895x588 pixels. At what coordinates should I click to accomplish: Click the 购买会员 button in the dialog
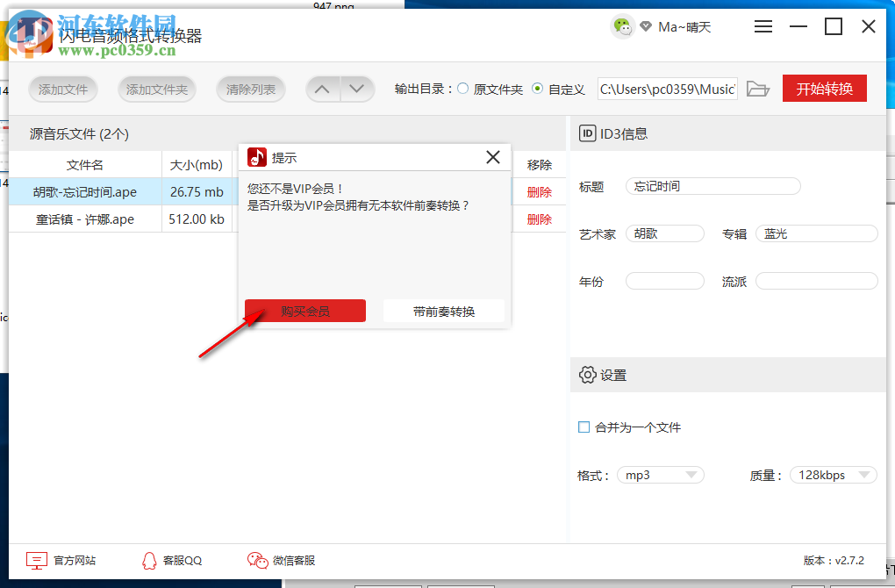point(304,310)
